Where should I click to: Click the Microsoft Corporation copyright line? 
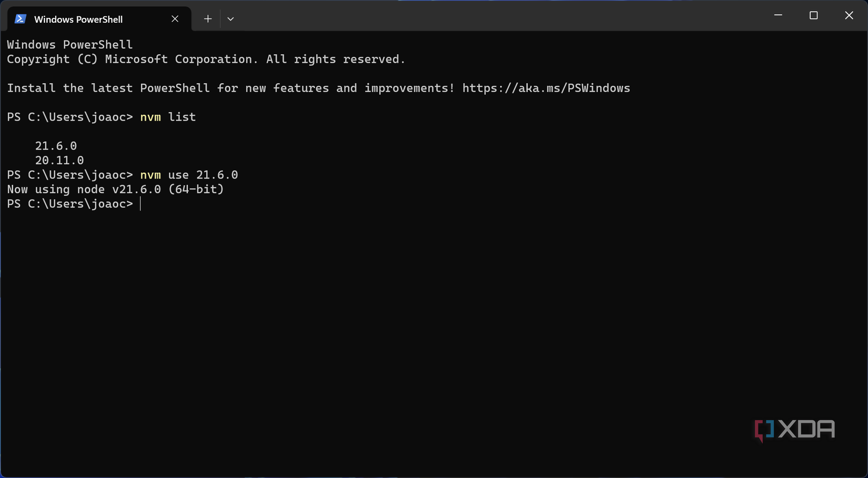coord(206,59)
